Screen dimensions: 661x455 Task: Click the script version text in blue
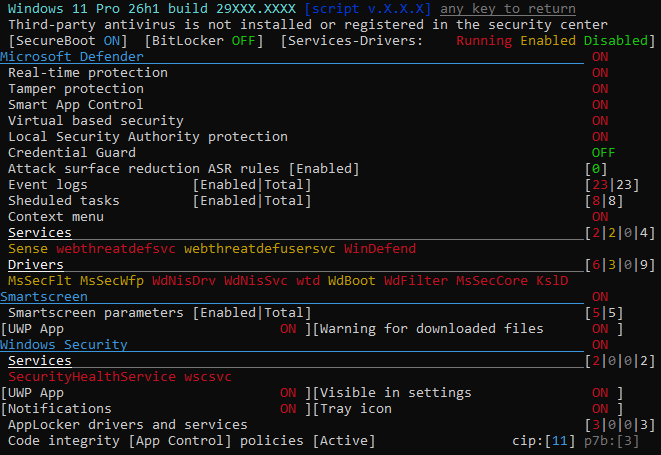(368, 8)
